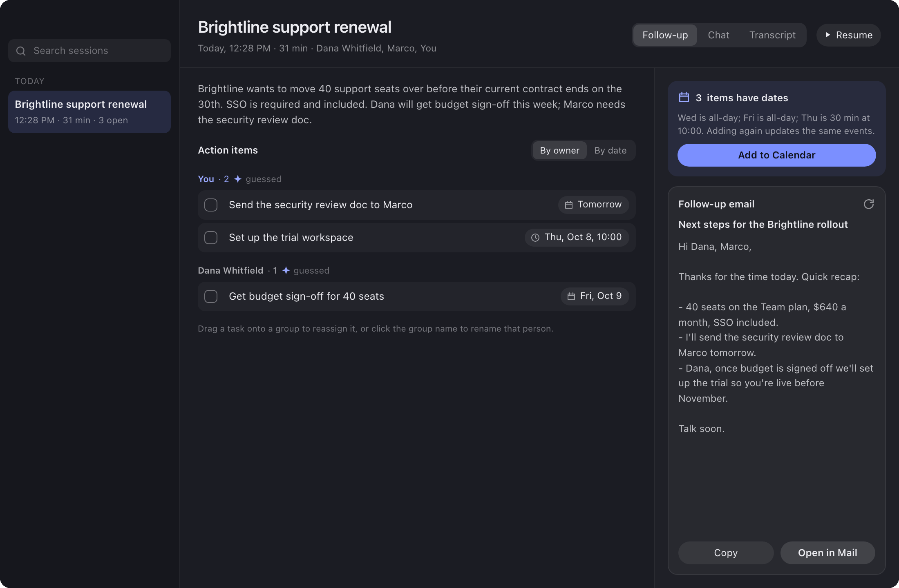Group action items By owner
899x588 pixels.
tap(559, 151)
